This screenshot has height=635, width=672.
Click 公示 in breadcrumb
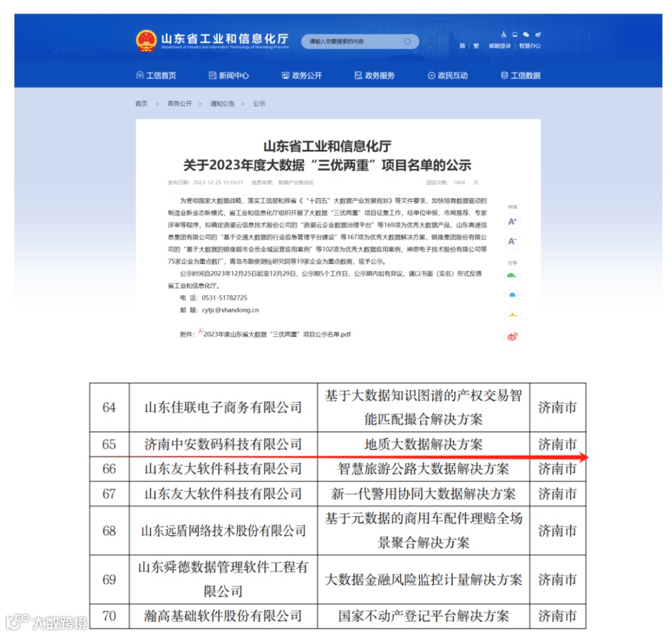pos(259,103)
